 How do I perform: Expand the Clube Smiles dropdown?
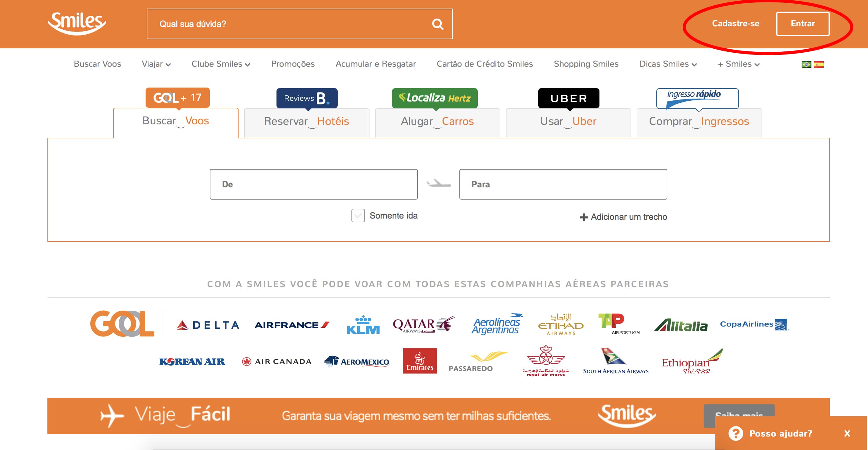pos(221,64)
